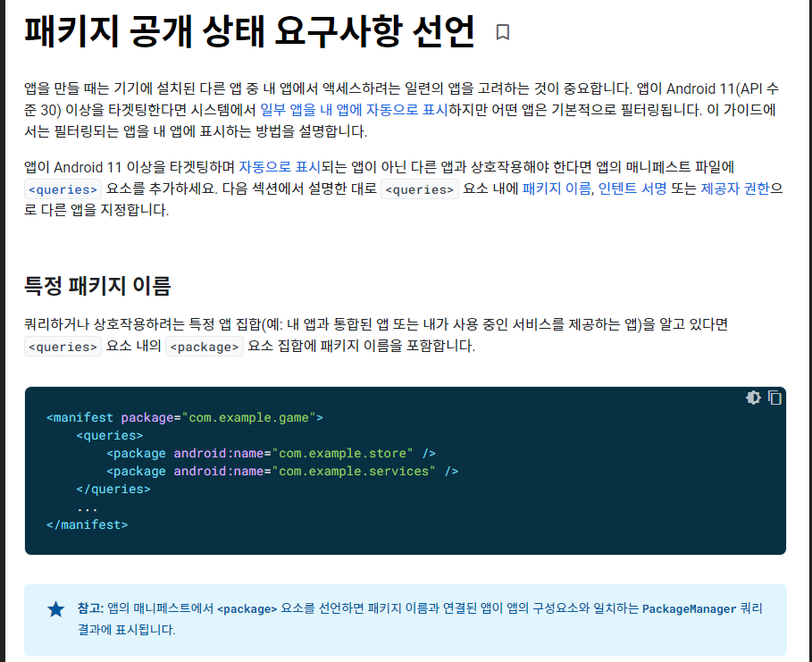Copy the manifest code sample
812x662 pixels.
click(x=774, y=398)
